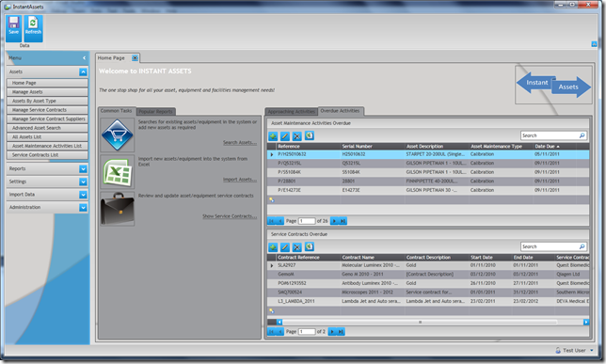Image resolution: width=606 pixels, height=364 pixels.
Task: Click the Excel import icon
Action: (x=117, y=172)
